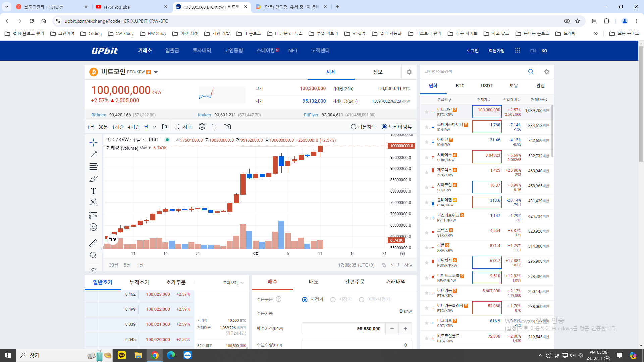Bookmark this page with the star icon
This screenshot has width=644, height=362.
tap(578, 21)
